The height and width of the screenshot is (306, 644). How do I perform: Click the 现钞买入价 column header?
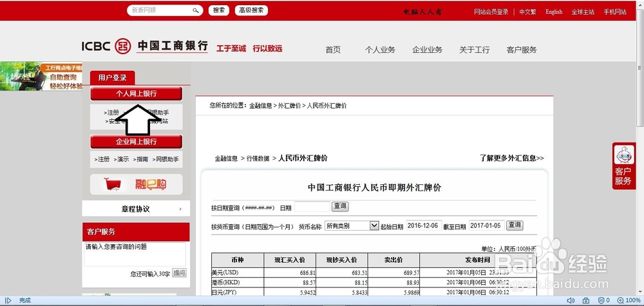point(342,260)
